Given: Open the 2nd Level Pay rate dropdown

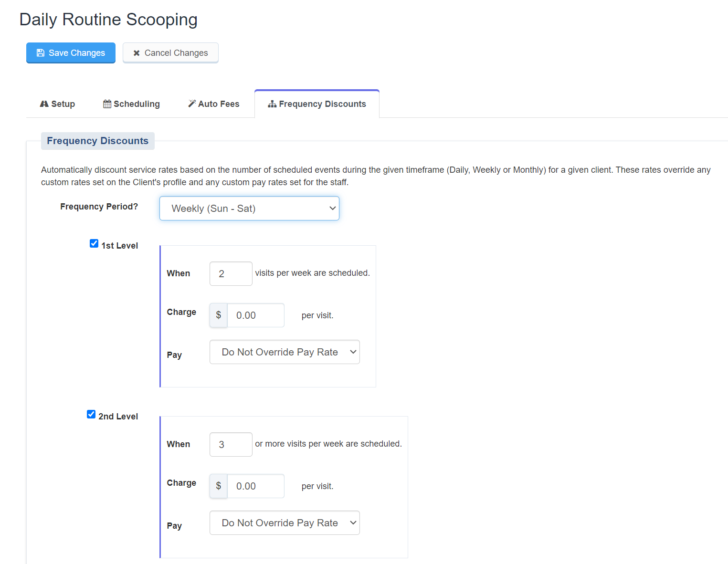Looking at the screenshot, I should pos(285,523).
